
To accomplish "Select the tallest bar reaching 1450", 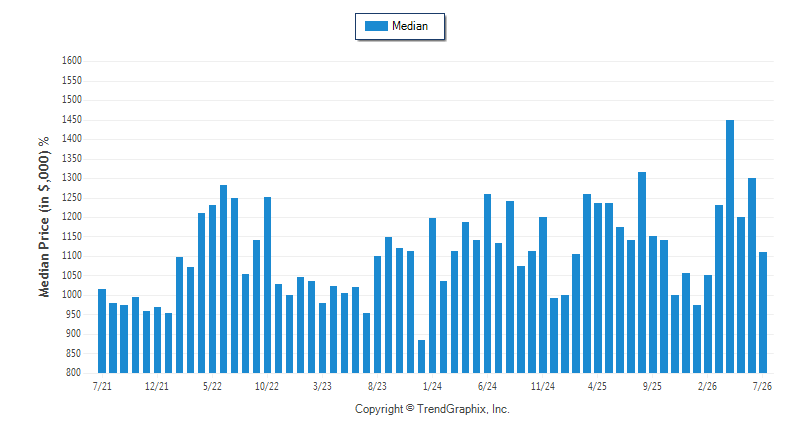I will pos(730,246).
